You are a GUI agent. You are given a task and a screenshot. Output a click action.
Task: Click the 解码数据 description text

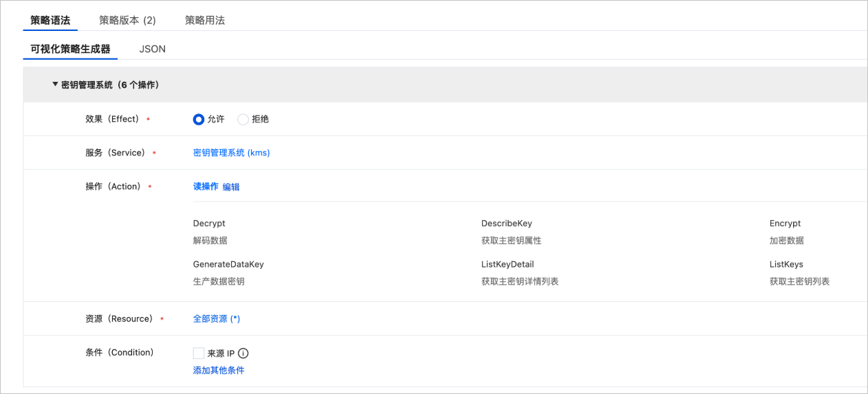210,241
